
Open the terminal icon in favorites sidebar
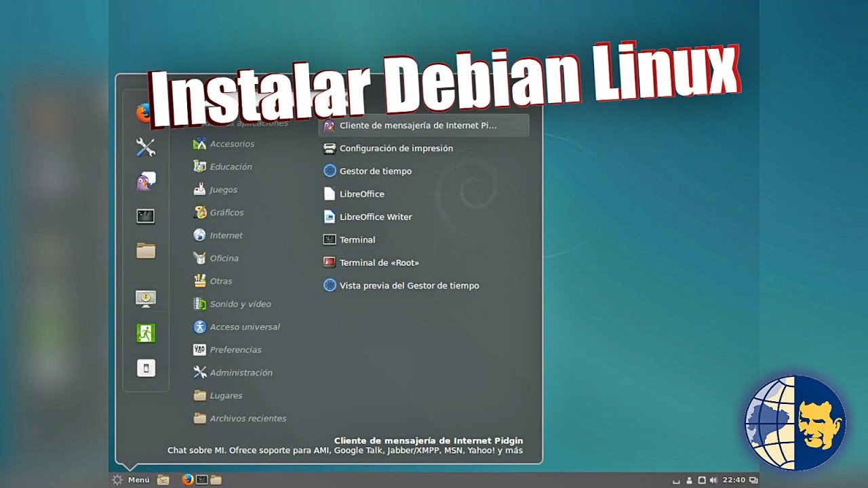click(x=146, y=216)
